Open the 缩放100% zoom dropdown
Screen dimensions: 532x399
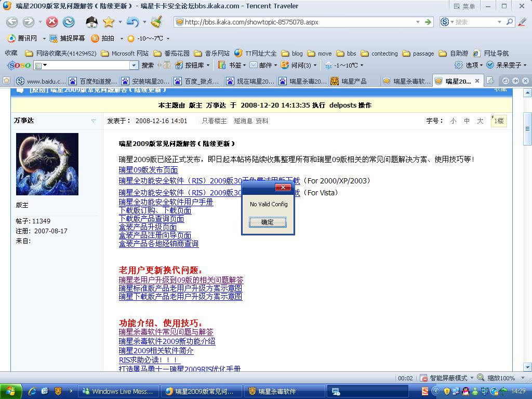523,378
